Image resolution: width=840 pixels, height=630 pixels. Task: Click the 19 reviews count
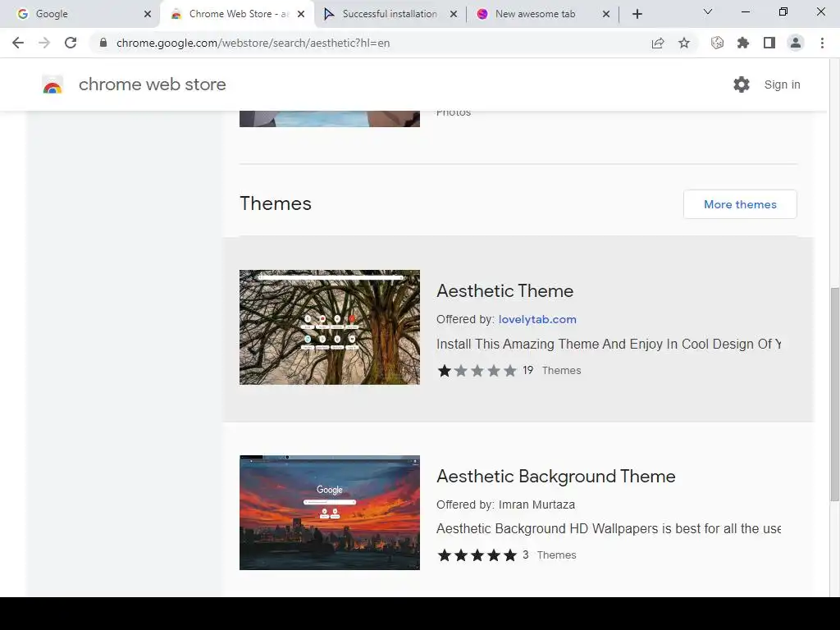point(527,370)
